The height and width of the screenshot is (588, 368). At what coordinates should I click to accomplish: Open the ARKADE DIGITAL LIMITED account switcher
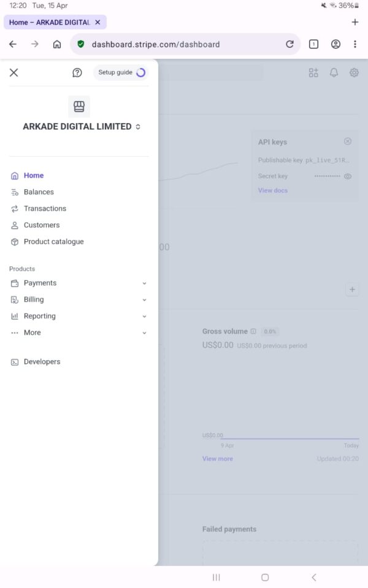point(82,127)
